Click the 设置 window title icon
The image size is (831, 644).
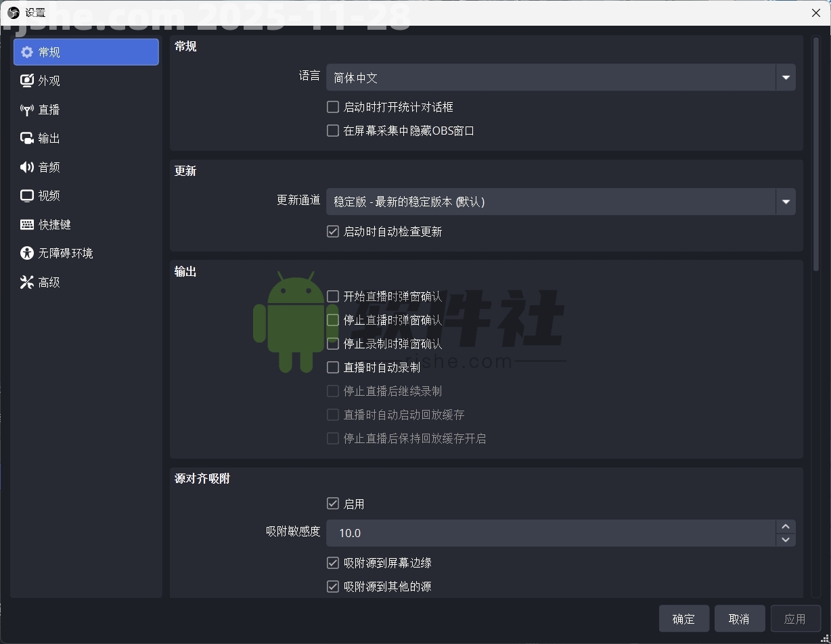(x=12, y=12)
